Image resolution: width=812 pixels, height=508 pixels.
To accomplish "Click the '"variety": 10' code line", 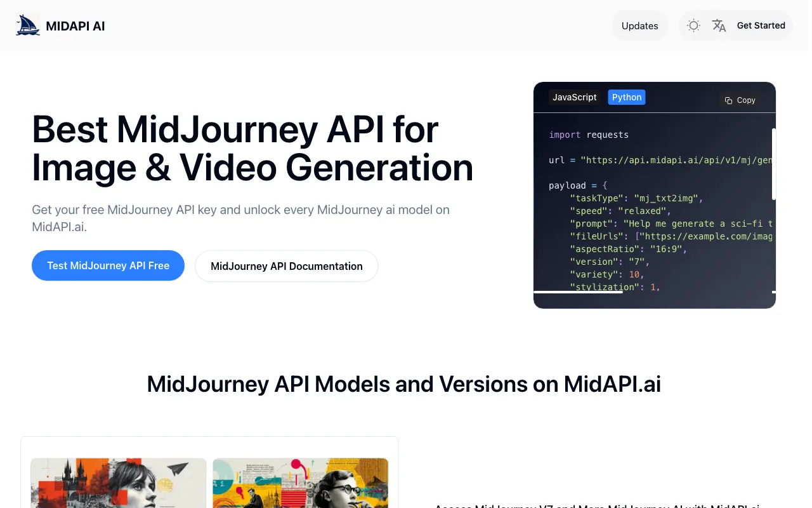I will (607, 274).
